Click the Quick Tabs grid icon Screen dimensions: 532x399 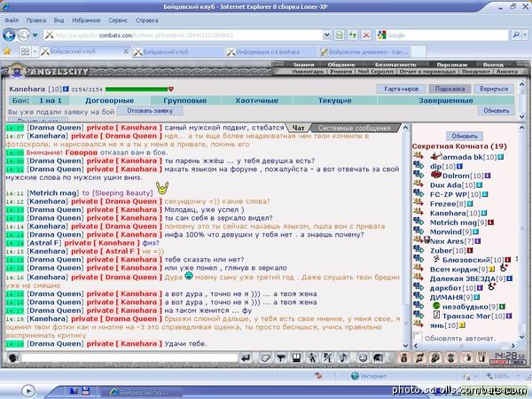pyautogui.click(x=25, y=51)
